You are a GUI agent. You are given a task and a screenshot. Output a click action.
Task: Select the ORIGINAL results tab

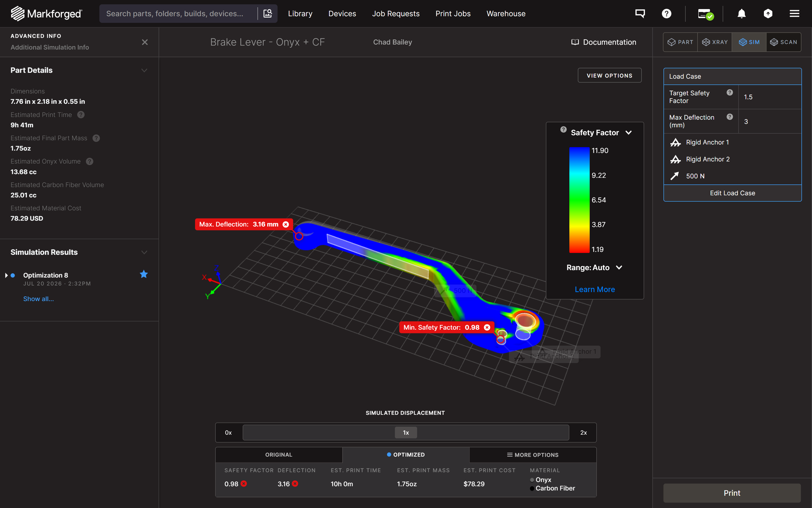click(x=279, y=455)
